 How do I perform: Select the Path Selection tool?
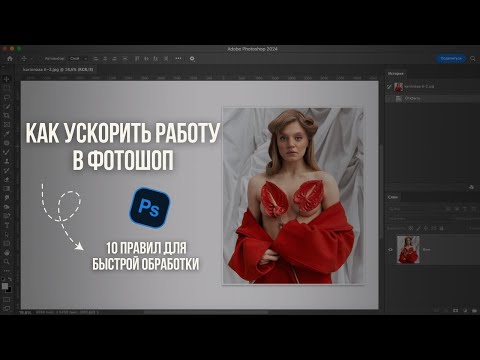click(x=6, y=234)
